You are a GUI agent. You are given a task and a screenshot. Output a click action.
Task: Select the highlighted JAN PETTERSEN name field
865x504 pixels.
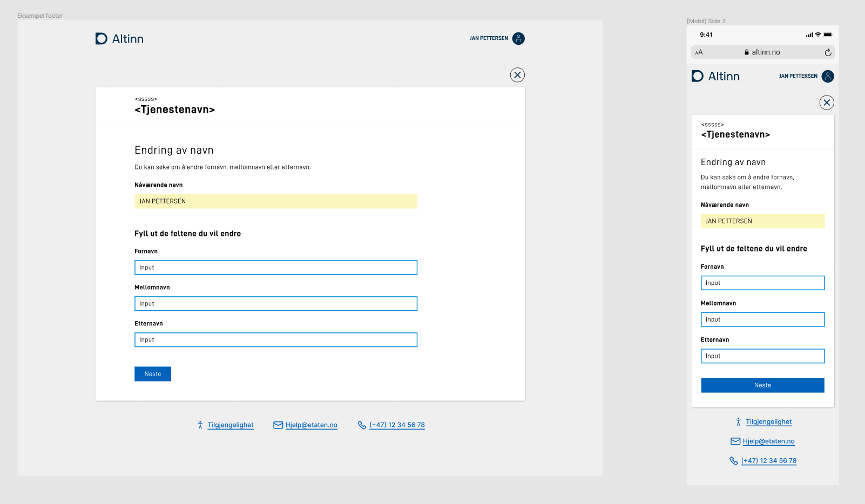[x=275, y=201]
